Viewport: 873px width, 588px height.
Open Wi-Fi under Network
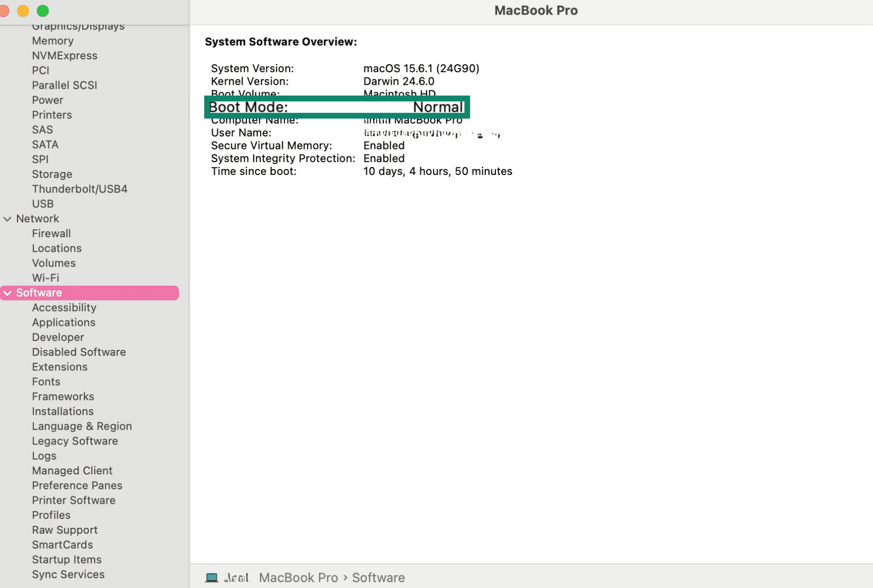click(x=46, y=278)
